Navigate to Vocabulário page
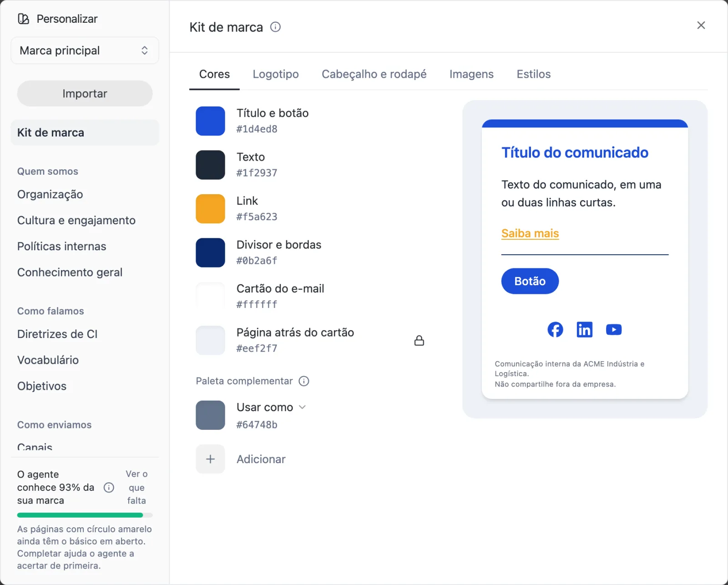 pyautogui.click(x=48, y=360)
